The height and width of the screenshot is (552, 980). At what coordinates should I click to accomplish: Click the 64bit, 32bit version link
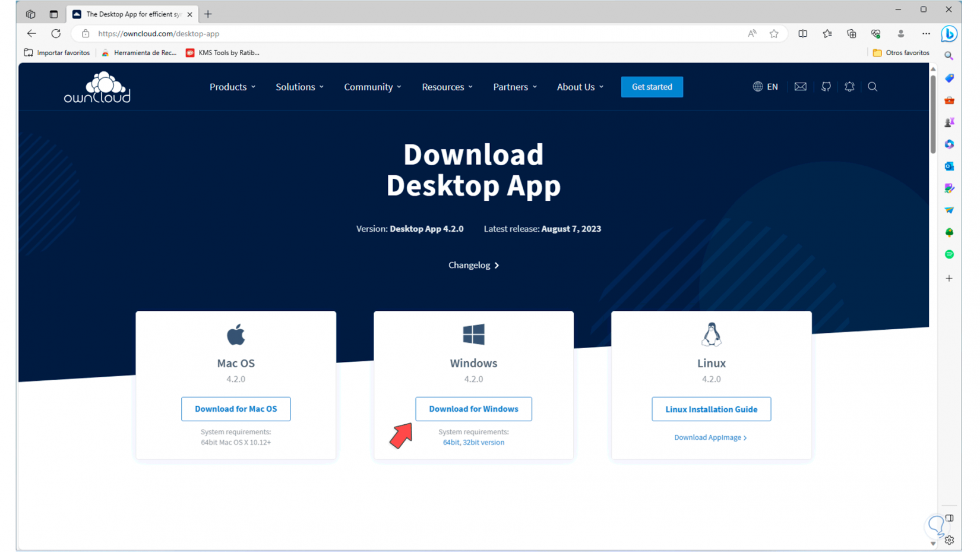click(473, 442)
